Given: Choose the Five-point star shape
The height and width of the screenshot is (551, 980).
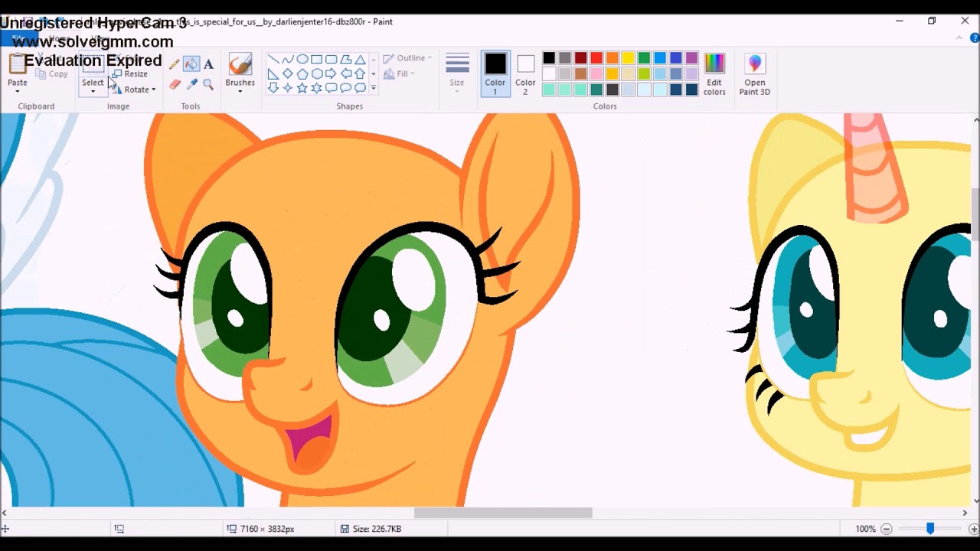Looking at the screenshot, I should point(302,88).
